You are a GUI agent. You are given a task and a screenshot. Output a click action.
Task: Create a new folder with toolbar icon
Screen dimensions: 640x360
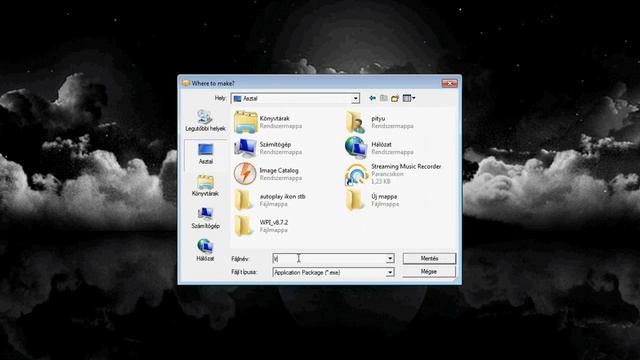click(395, 98)
